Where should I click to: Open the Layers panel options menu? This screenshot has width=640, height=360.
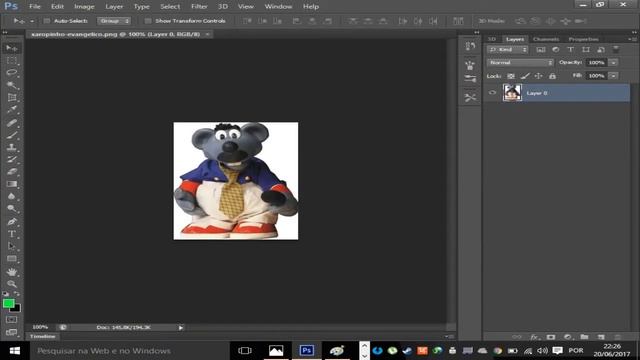click(633, 39)
